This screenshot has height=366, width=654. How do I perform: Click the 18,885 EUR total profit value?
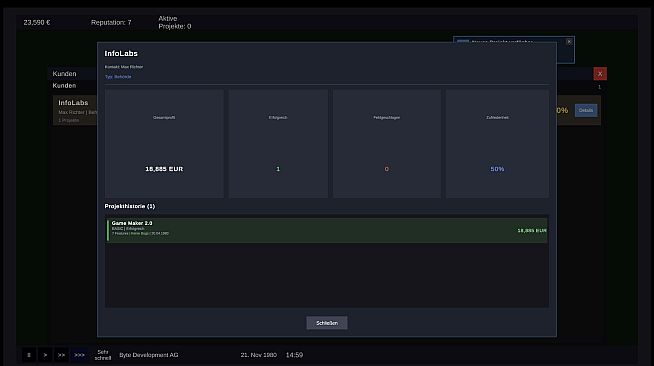tap(164, 169)
